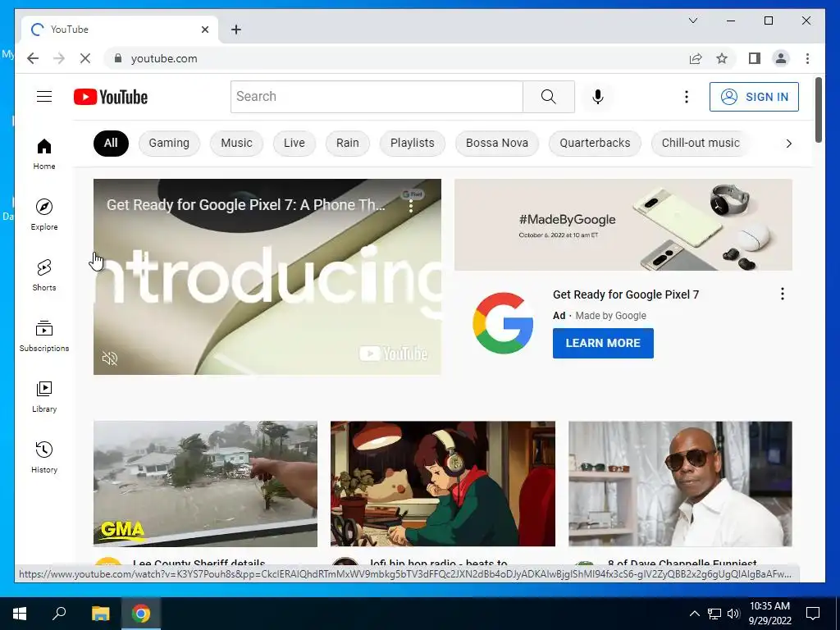Click browser forward arrow
Image resolution: width=840 pixels, height=630 pixels.
point(59,58)
